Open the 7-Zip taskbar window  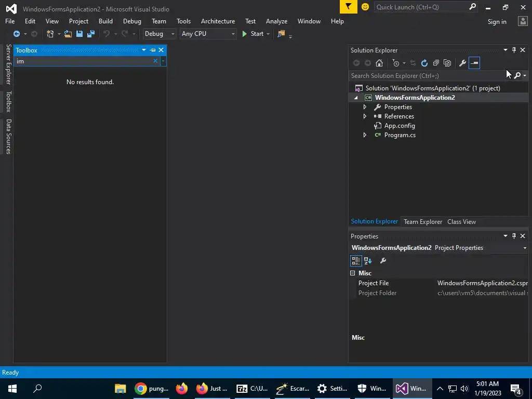click(252, 389)
